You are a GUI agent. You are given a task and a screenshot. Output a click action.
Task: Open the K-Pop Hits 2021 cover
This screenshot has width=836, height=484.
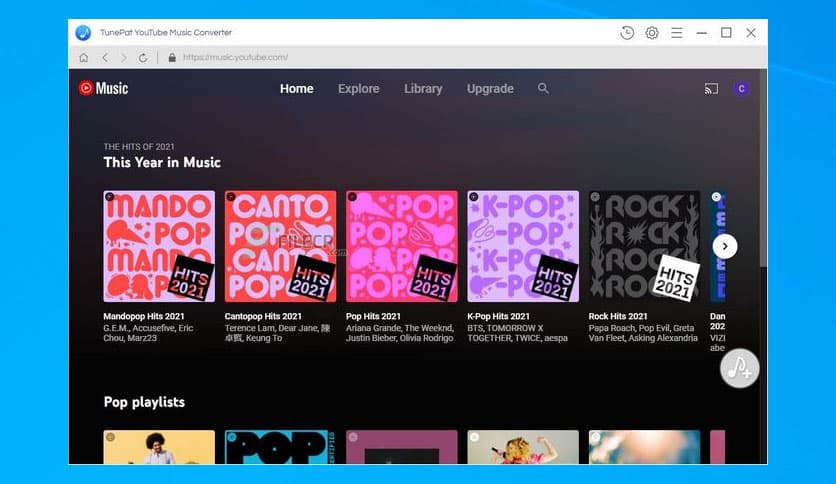523,246
